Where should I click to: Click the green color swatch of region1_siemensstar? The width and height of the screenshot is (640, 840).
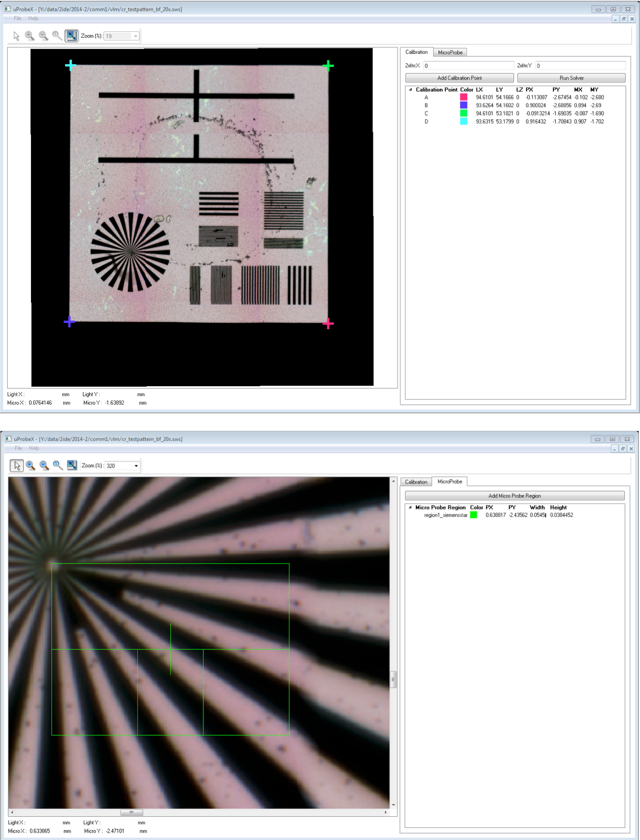(x=474, y=515)
